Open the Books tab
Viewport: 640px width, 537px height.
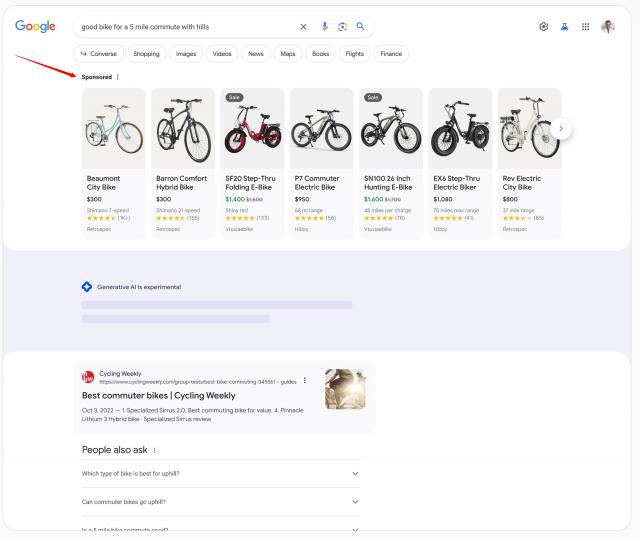320,54
